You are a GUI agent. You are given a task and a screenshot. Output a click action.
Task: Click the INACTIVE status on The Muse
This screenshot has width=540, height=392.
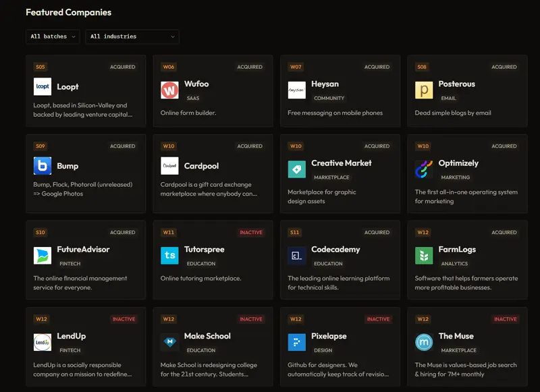(505, 319)
